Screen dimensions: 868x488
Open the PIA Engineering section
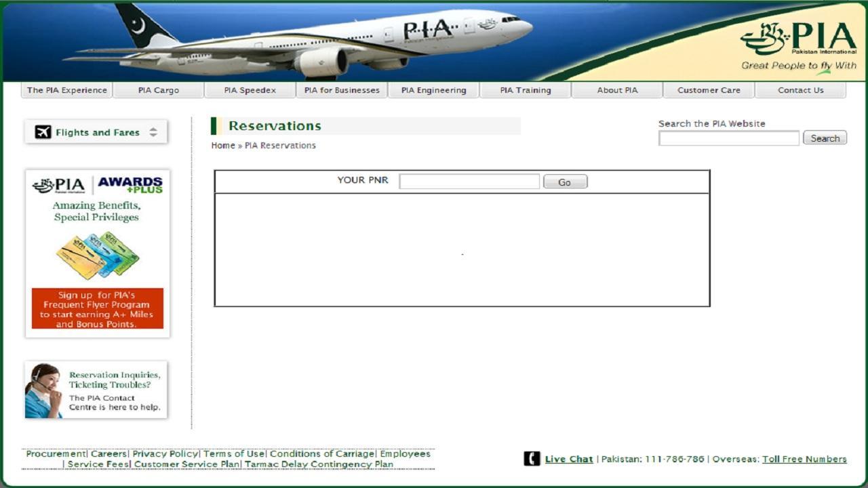(x=433, y=89)
